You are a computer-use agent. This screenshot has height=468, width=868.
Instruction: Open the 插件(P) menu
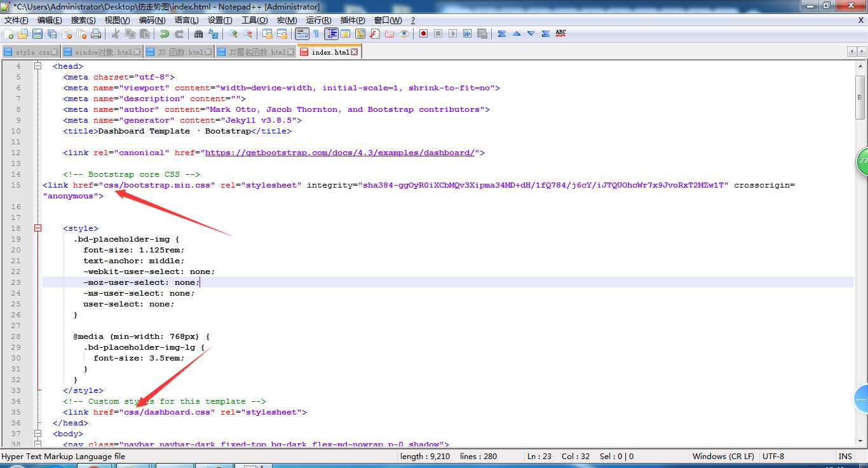353,20
